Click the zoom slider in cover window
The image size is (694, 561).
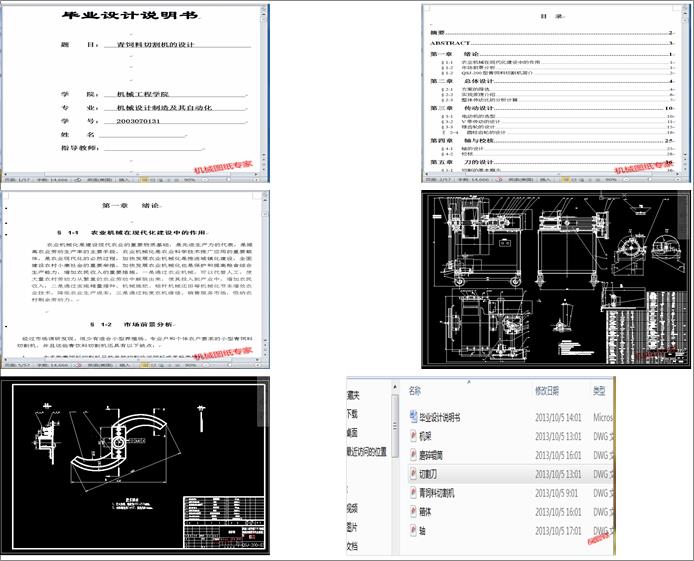[227, 180]
